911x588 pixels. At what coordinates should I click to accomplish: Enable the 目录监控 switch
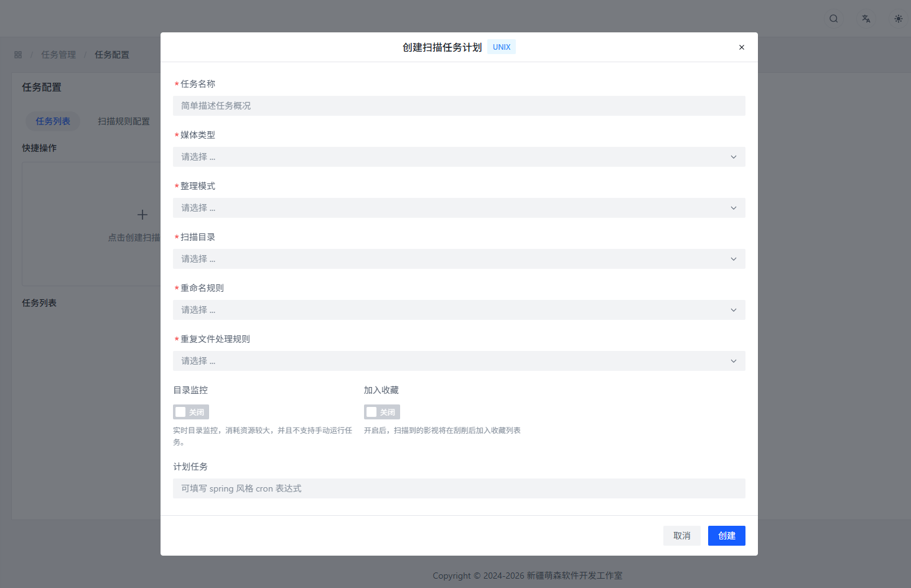tap(190, 411)
